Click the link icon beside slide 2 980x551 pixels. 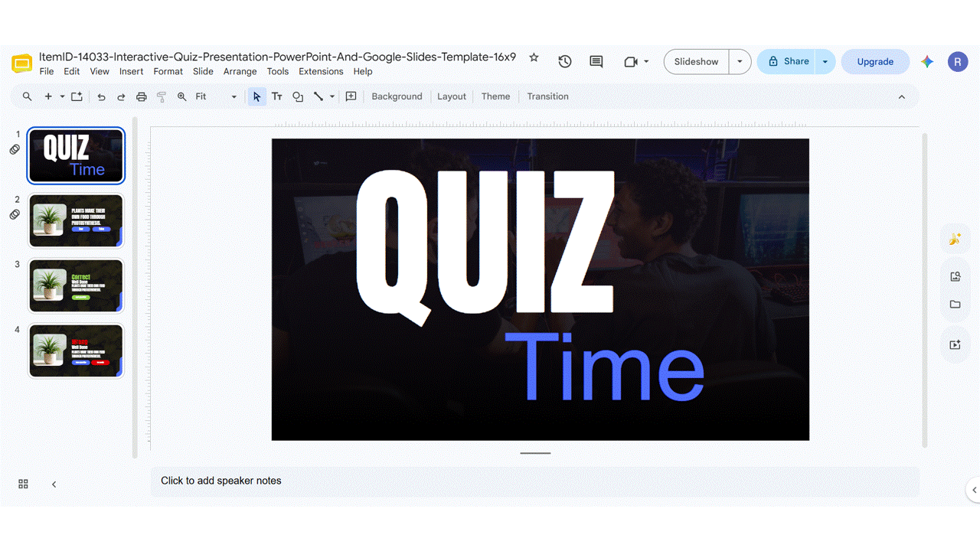15,215
